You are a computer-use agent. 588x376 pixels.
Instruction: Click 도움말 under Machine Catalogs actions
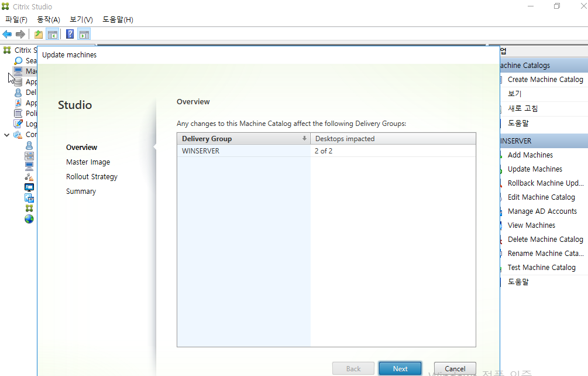(518, 123)
